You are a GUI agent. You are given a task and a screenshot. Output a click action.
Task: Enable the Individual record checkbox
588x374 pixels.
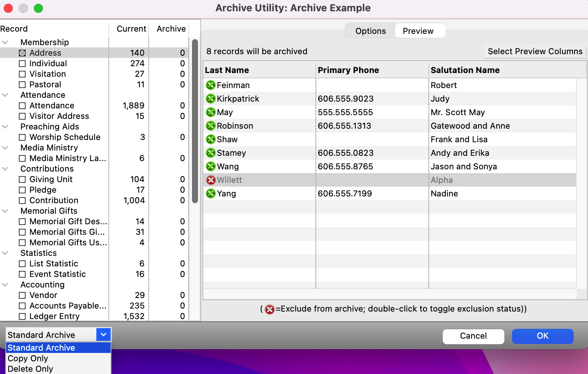tap(22, 63)
